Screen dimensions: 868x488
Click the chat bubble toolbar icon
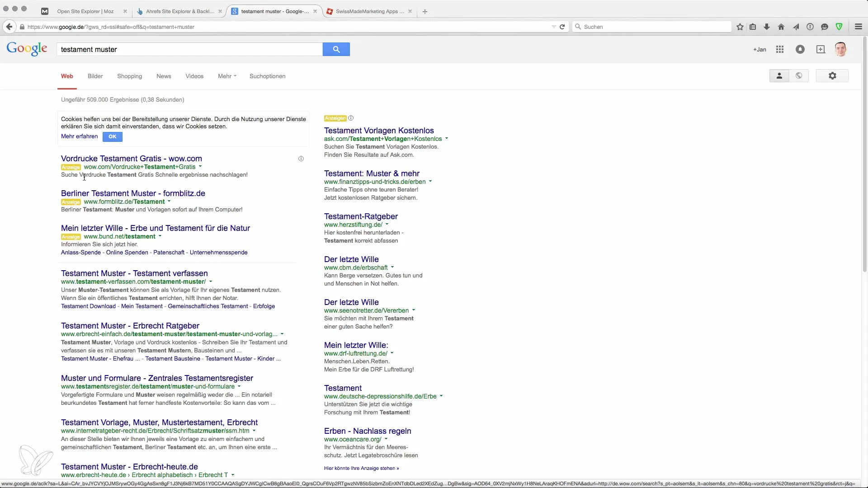825,27
